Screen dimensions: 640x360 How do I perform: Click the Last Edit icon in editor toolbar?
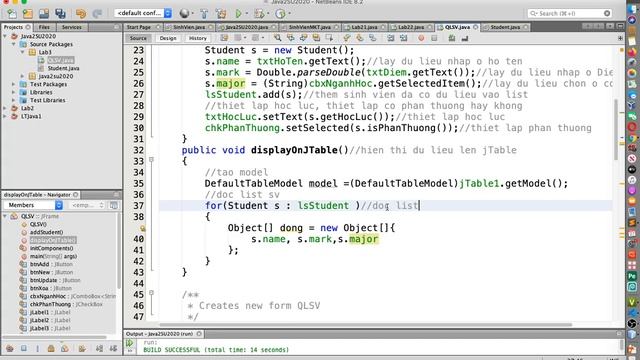[224, 38]
